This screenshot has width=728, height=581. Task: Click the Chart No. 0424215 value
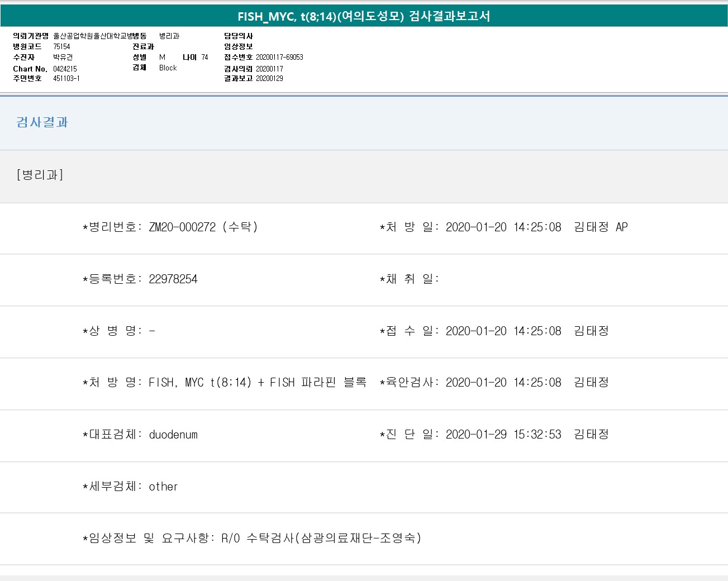(65, 69)
